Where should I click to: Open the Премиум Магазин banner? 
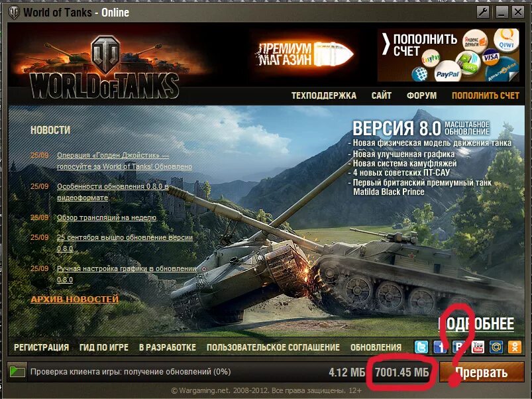coord(304,54)
